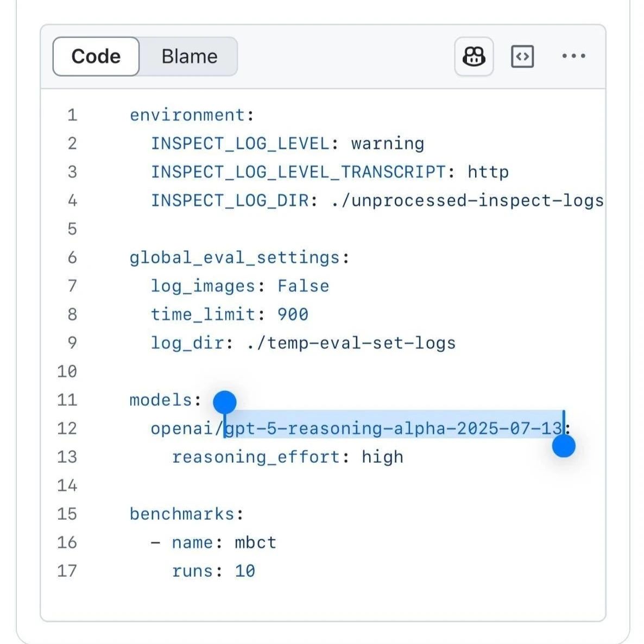Click highlighted 'gpt-5-reasoning-alpha-2025-07-13' text

point(394,429)
